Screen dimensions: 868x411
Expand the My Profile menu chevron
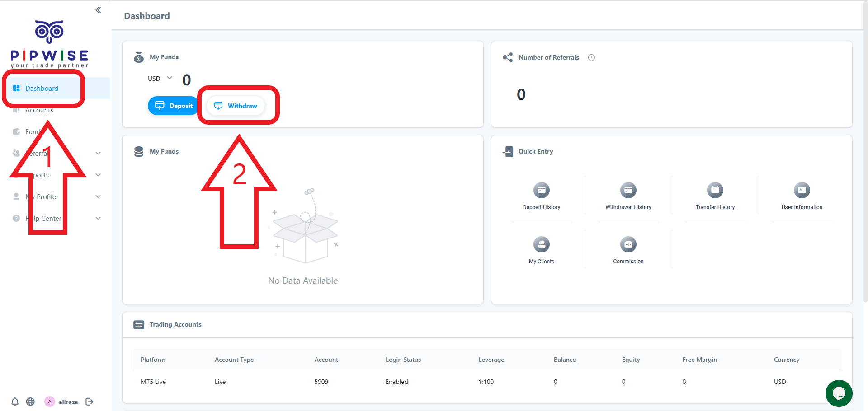(98, 196)
